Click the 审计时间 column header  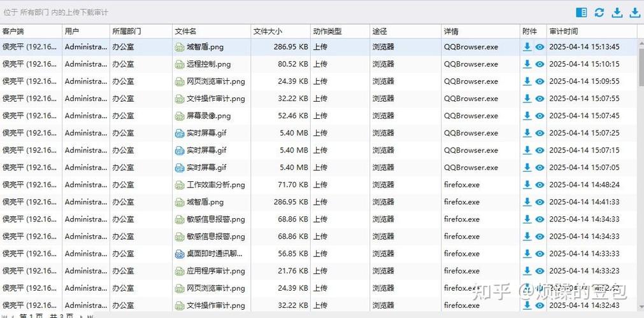click(x=591, y=31)
